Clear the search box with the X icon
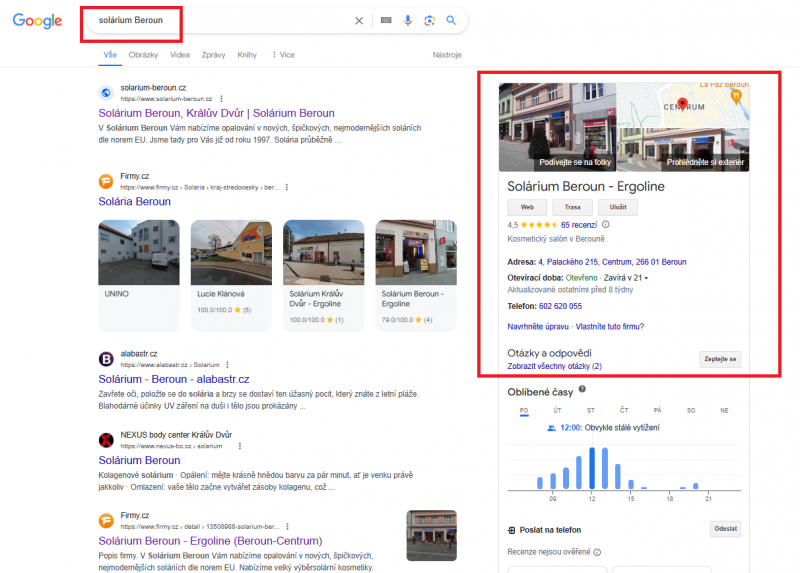Screen dimensions: 800x573 pos(359,20)
